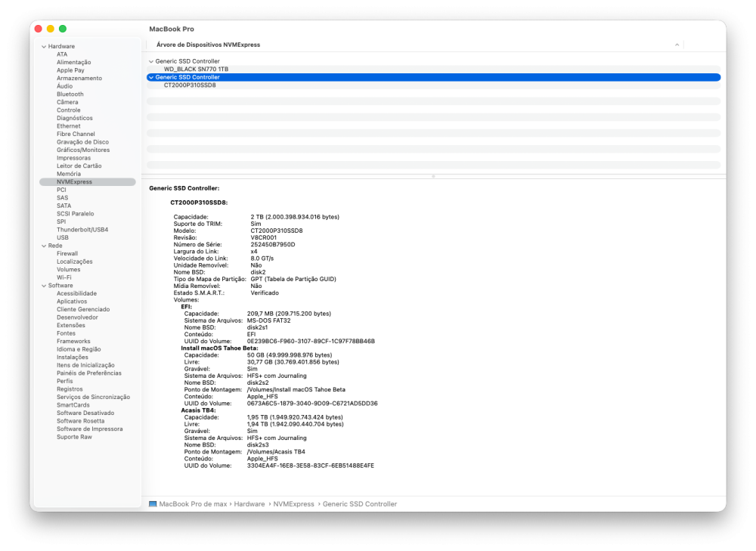The width and height of the screenshot is (756, 551).
Task: Select SAS in the sidebar
Action: (62, 198)
